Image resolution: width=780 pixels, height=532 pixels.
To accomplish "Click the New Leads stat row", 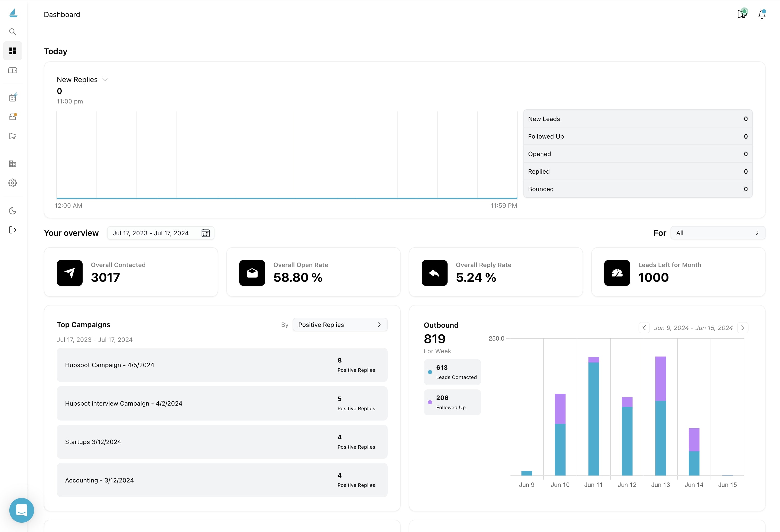I will coord(638,119).
